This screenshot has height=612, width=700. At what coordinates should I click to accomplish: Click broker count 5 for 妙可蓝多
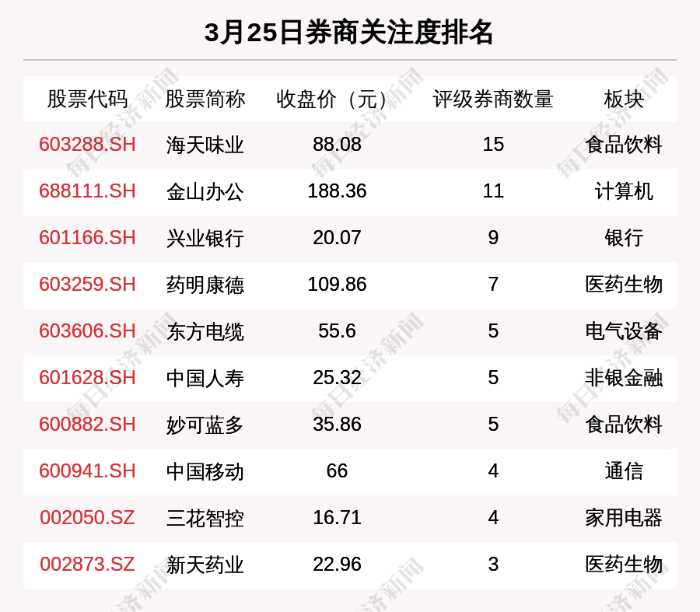coord(493,424)
